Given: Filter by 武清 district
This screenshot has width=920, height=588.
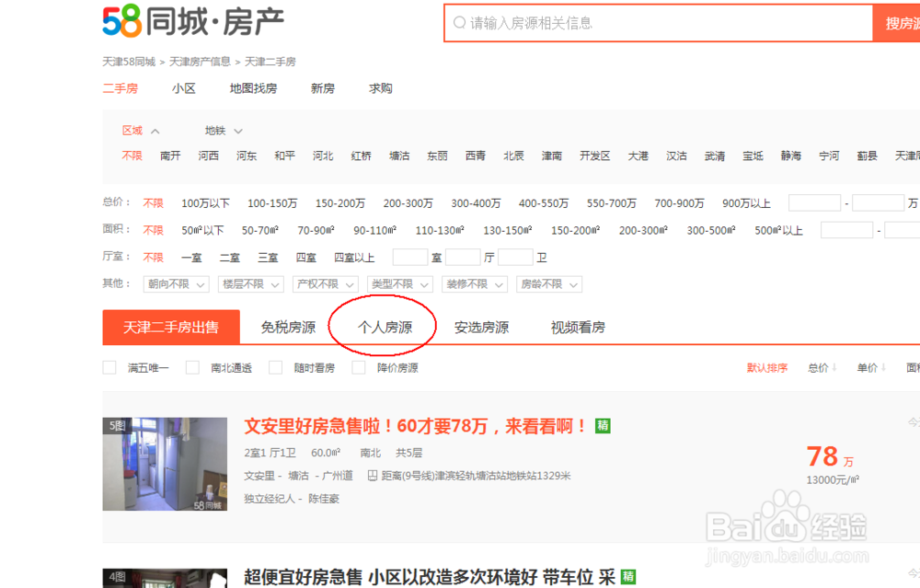Looking at the screenshot, I should (715, 156).
